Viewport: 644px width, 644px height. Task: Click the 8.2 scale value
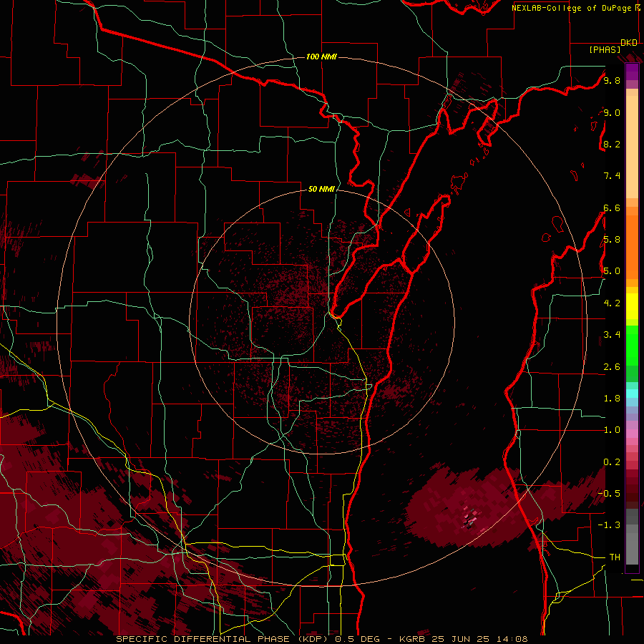click(612, 145)
